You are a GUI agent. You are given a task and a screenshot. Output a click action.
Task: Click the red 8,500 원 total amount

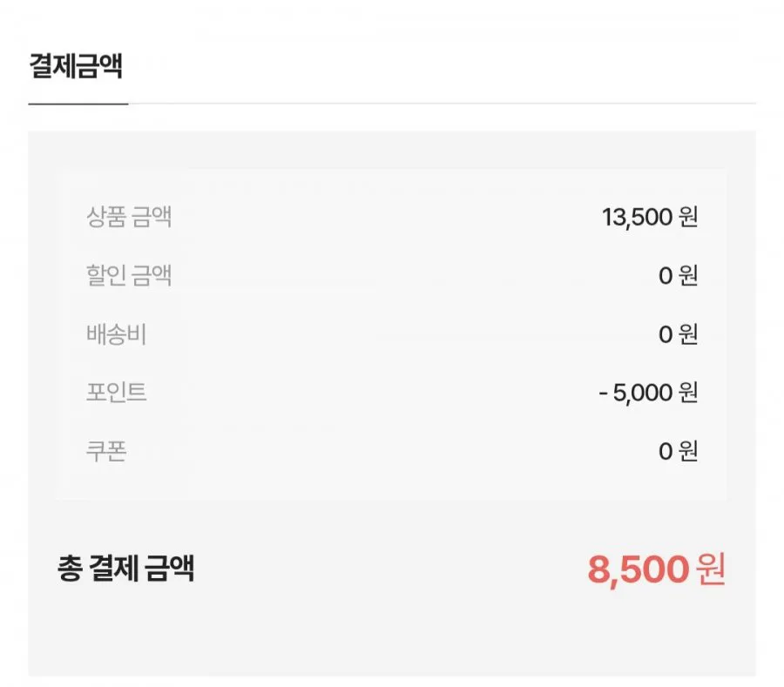coord(656,569)
